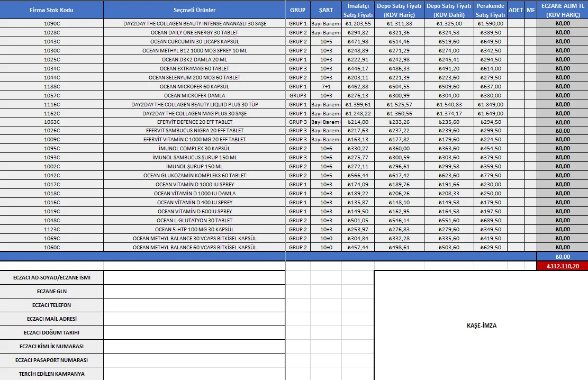The height and width of the screenshot is (380, 588).
Task: Click the ECZANE GLN input field
Action: 194,292
